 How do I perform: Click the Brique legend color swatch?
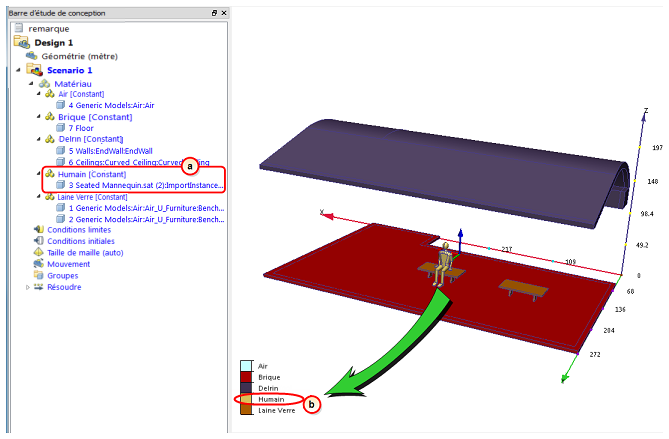[246, 377]
